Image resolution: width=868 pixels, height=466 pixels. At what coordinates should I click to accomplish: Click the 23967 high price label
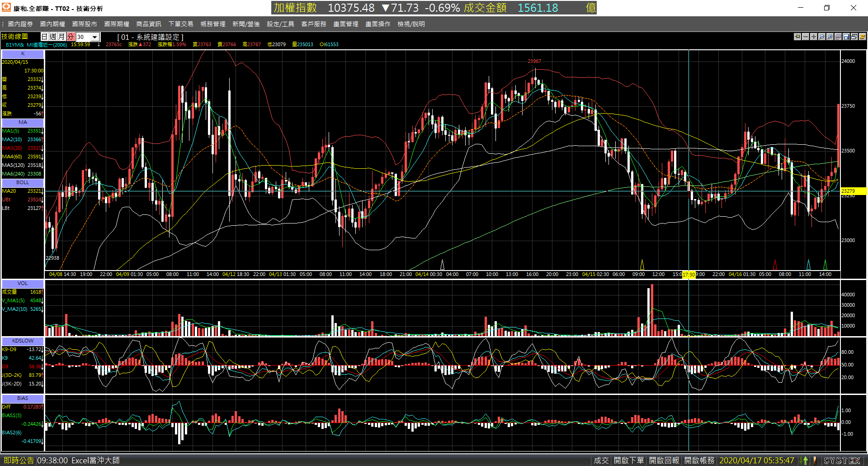(534, 62)
